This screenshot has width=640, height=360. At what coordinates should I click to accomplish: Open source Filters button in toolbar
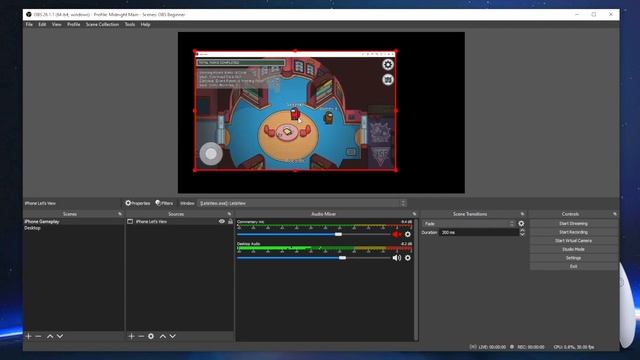coord(164,203)
